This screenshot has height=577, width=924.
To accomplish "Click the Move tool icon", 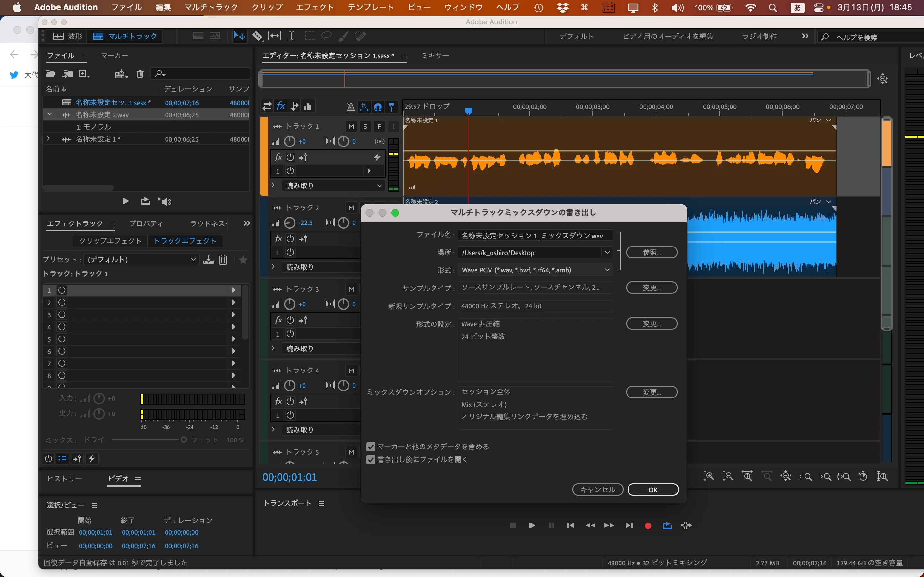I will click(239, 36).
